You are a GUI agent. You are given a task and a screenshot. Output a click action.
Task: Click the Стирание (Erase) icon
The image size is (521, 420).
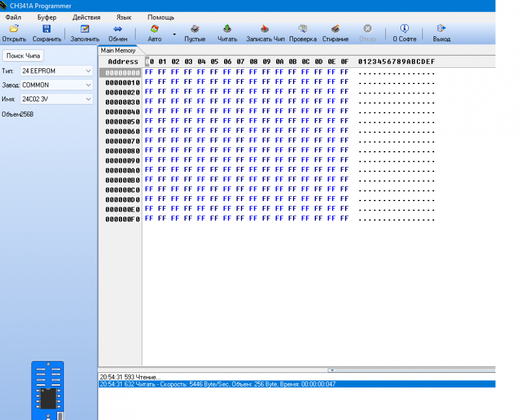(x=335, y=29)
